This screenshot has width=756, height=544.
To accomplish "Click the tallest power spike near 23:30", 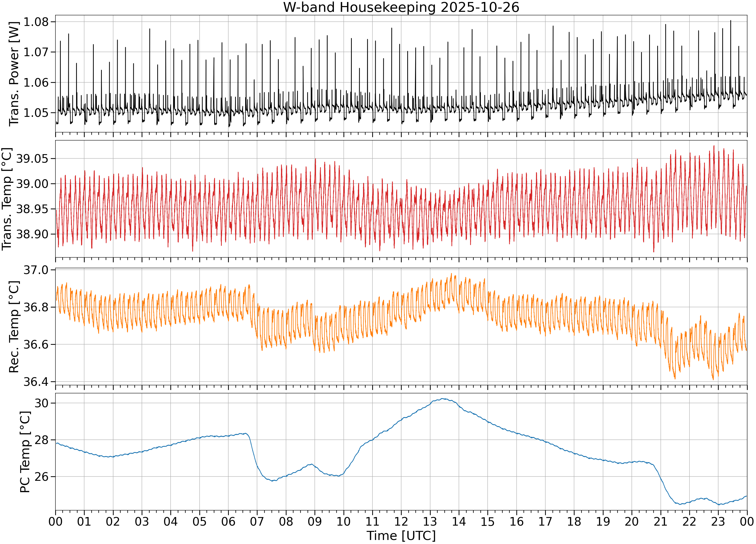I will tap(731, 21).
